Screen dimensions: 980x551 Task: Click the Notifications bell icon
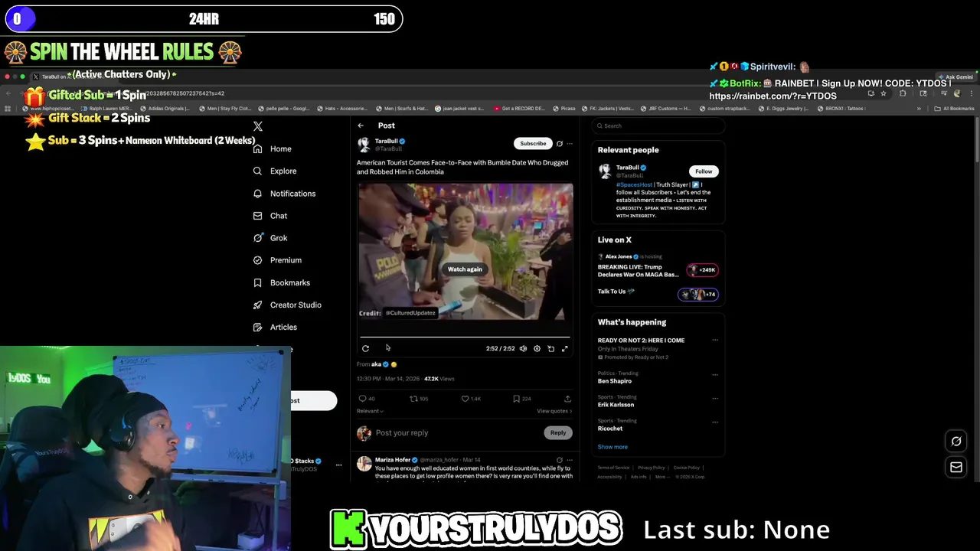pyautogui.click(x=258, y=194)
